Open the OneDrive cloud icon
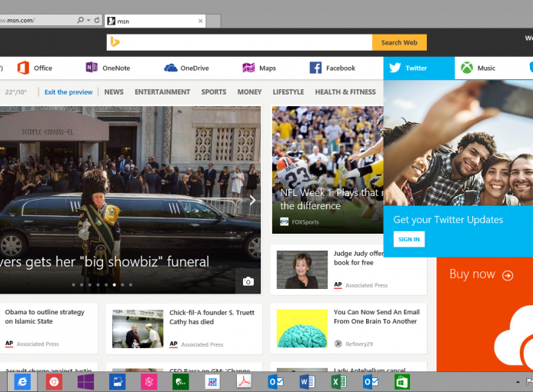Screen dimensions: 533x392 [x=171, y=68]
